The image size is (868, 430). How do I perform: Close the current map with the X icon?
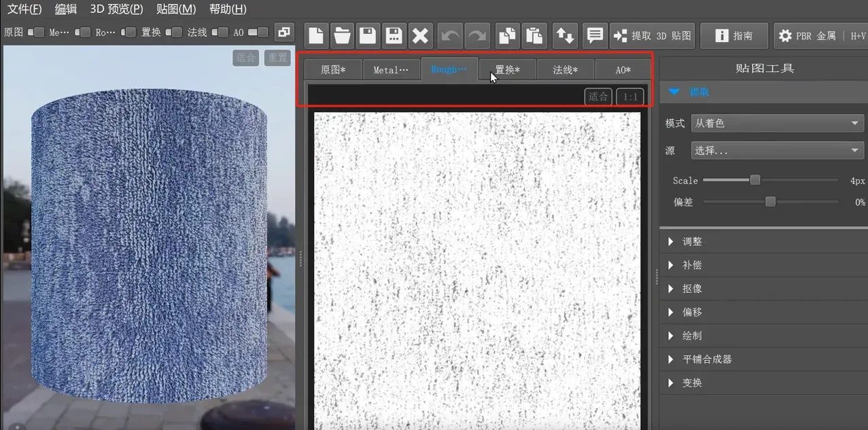pos(421,35)
